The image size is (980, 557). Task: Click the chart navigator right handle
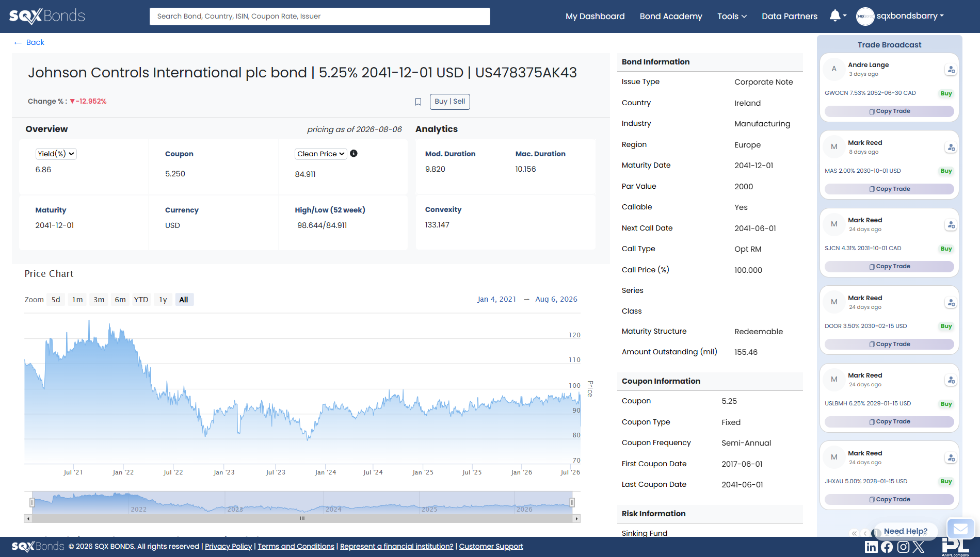572,502
